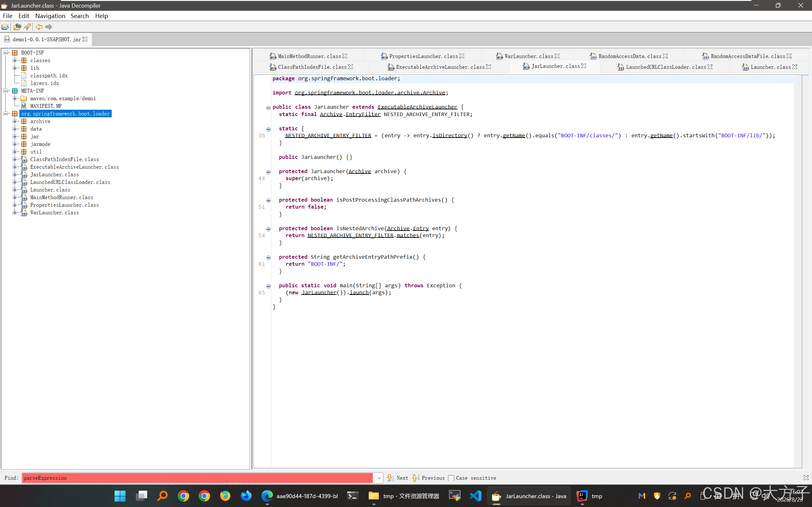Close the find bar
This screenshot has height=507, width=812.
coord(806,478)
